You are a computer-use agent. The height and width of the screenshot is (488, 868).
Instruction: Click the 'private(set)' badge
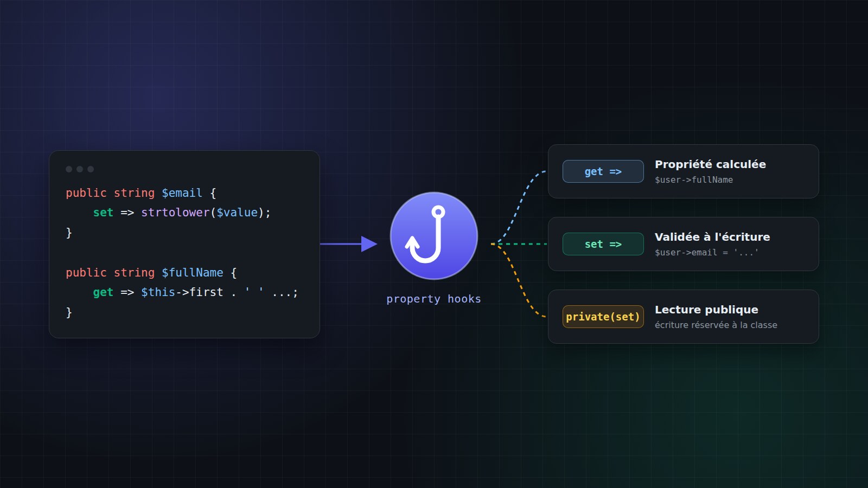point(603,317)
